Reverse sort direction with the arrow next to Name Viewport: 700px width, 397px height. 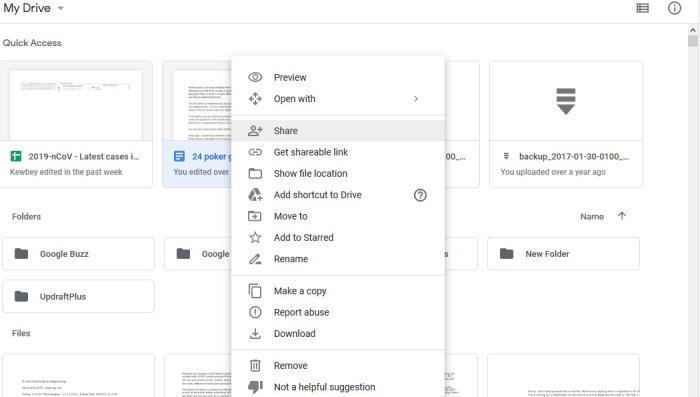[x=622, y=216]
